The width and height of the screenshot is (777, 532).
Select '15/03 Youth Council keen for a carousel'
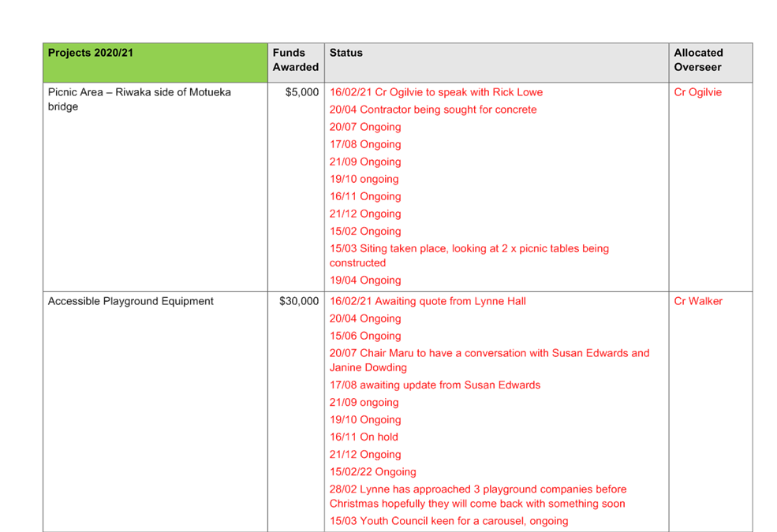(x=449, y=521)
